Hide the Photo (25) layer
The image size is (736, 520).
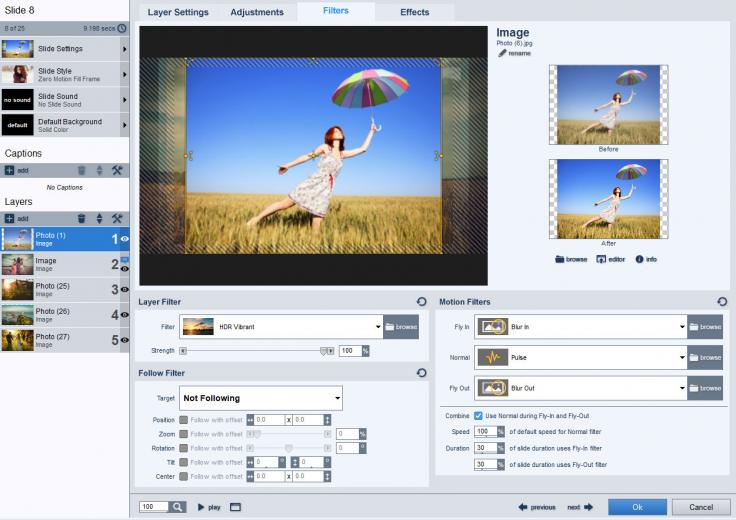pos(125,289)
